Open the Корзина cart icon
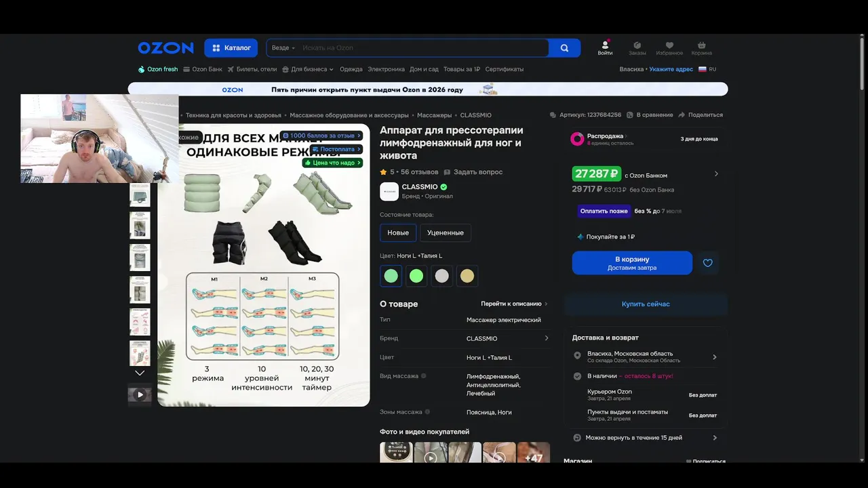868x488 pixels. pyautogui.click(x=702, y=48)
